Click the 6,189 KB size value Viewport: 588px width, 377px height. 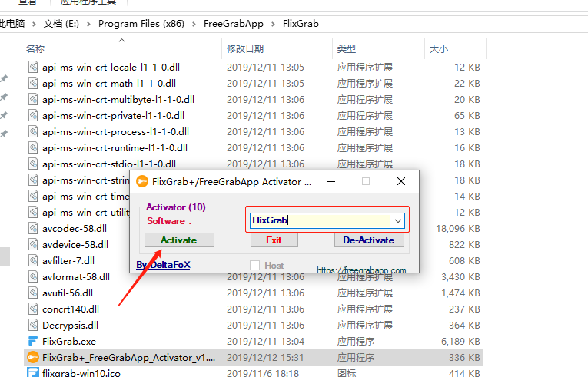point(460,341)
